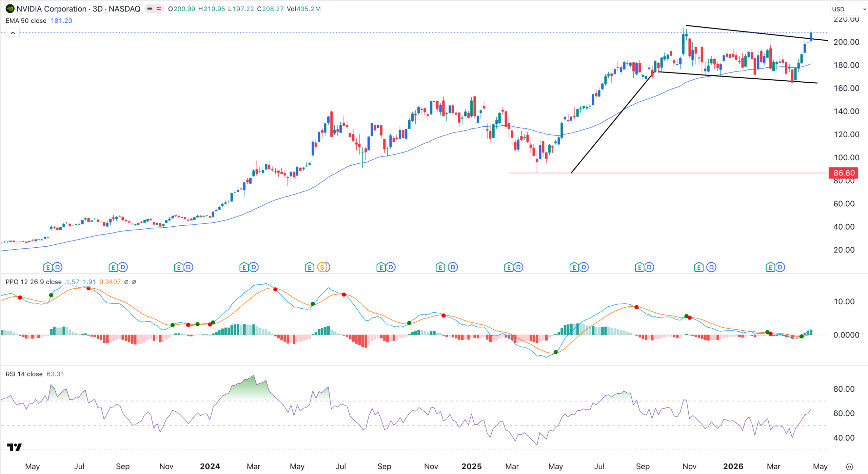The width and height of the screenshot is (868, 474).
Task: Open the chart settings gear icon
Action: pos(849,467)
